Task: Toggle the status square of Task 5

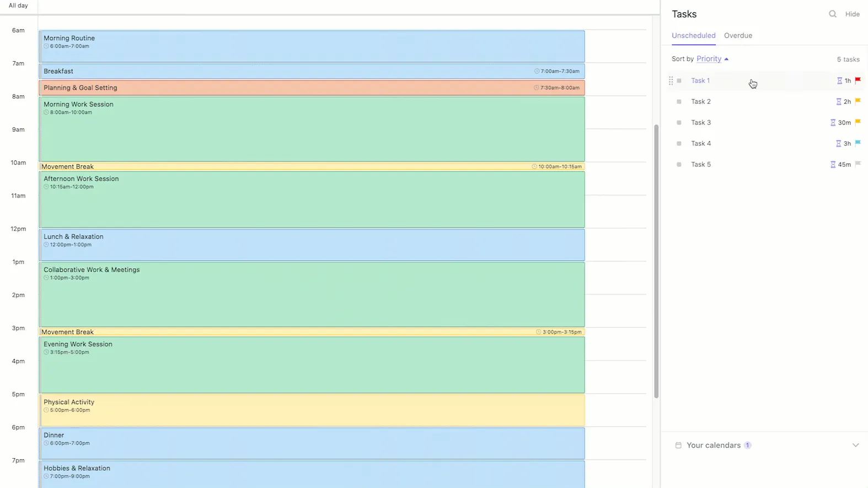Action: 679,164
